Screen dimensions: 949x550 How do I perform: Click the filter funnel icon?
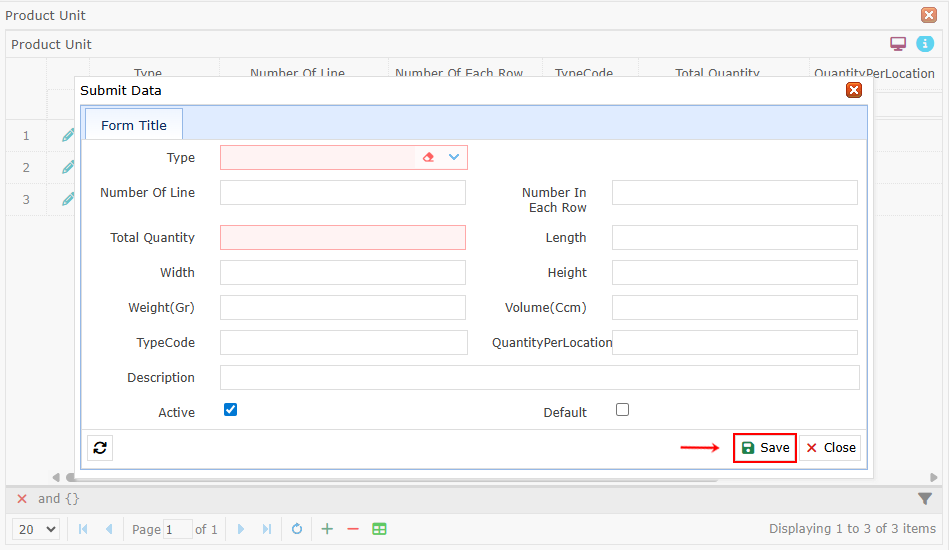point(925,498)
